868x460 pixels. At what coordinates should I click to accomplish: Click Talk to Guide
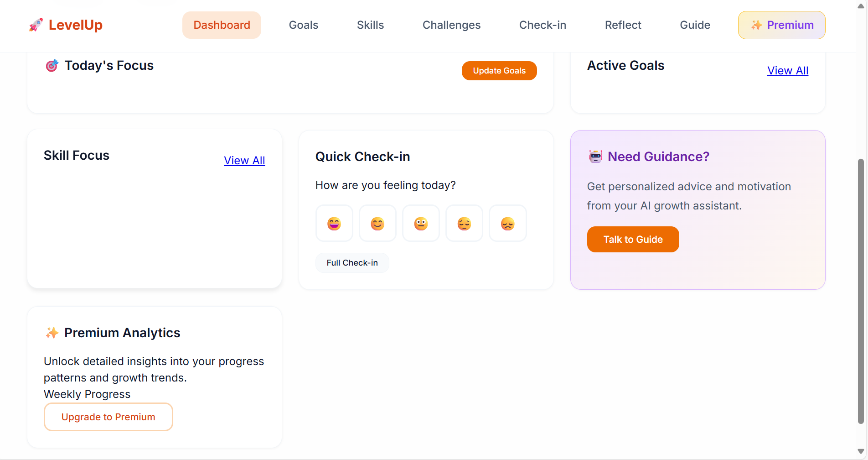[x=633, y=239]
